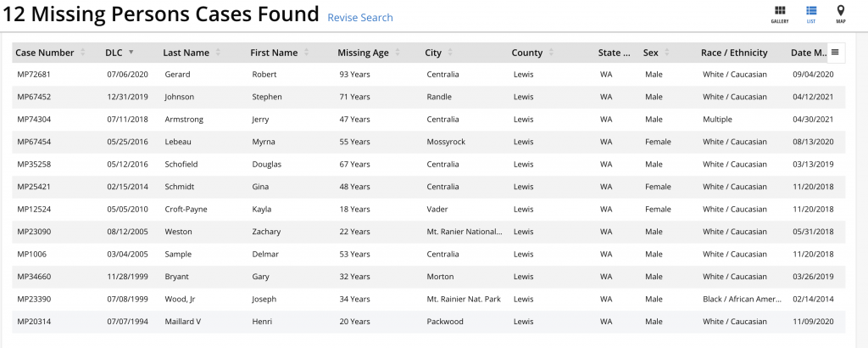Sort by Case Number column
Screen dimensions: 868x348
click(x=44, y=53)
